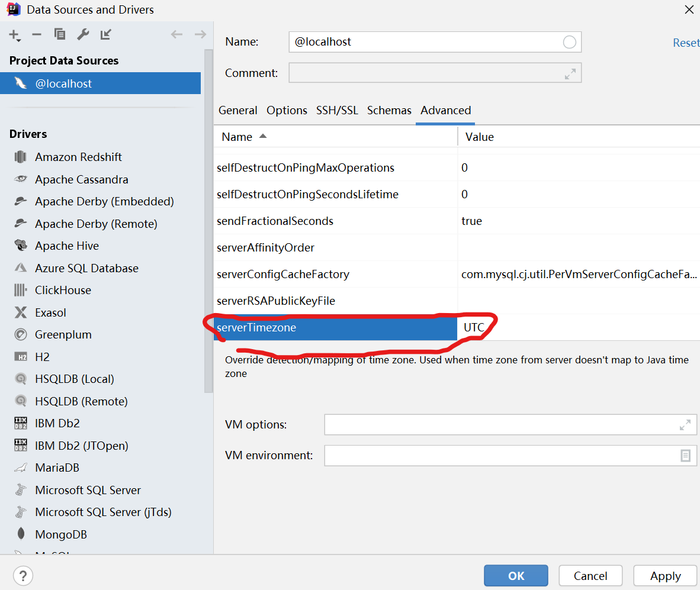
Task: Click the MariaDB seal icon
Action: point(21,468)
